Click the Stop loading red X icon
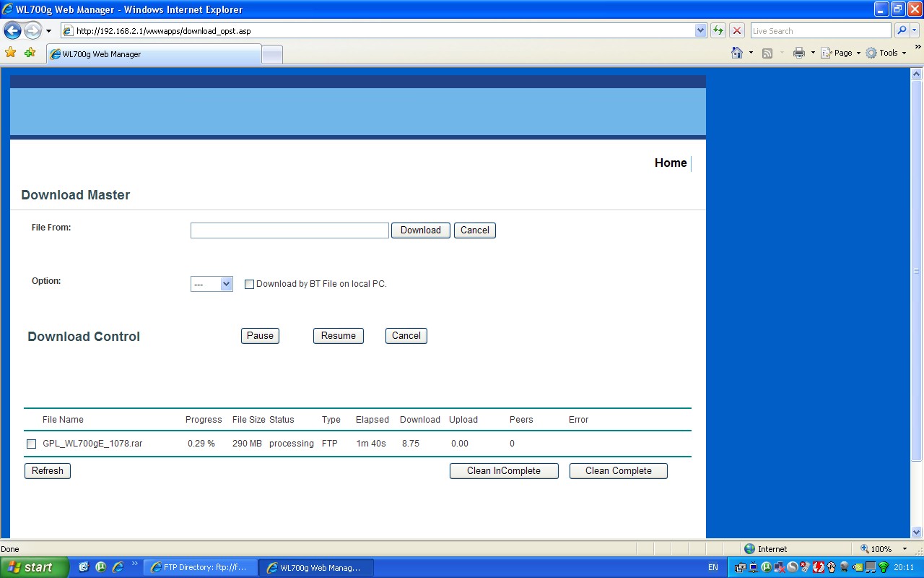Screen dimensions: 924x578 tap(736, 31)
